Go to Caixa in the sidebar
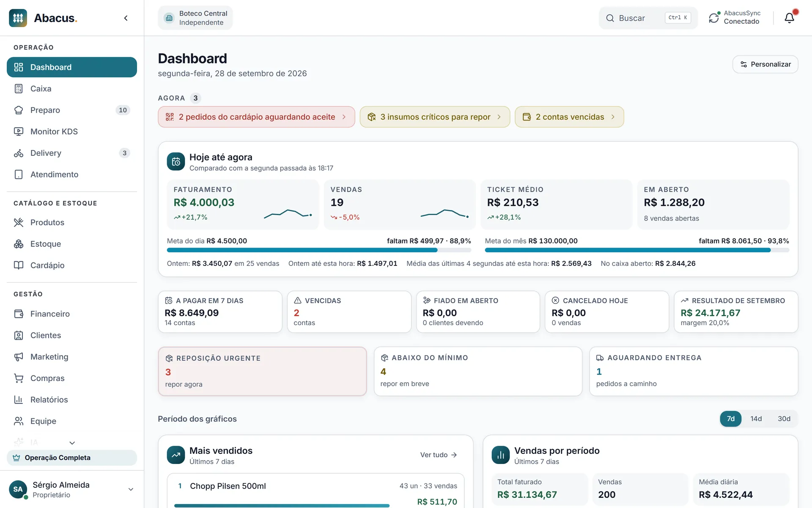The height and width of the screenshot is (508, 812). click(72, 88)
